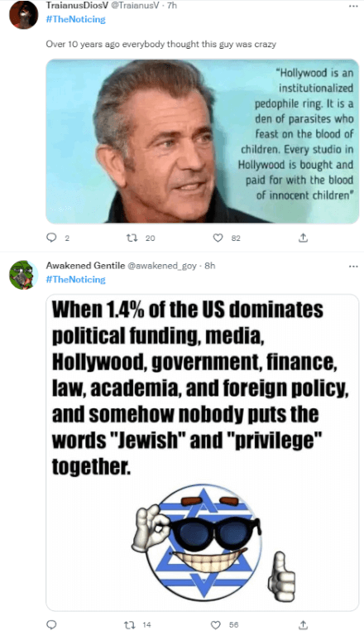Like the tweet with 56 likes
Image resolution: width=364 pixels, height=636 pixels.
[216, 624]
